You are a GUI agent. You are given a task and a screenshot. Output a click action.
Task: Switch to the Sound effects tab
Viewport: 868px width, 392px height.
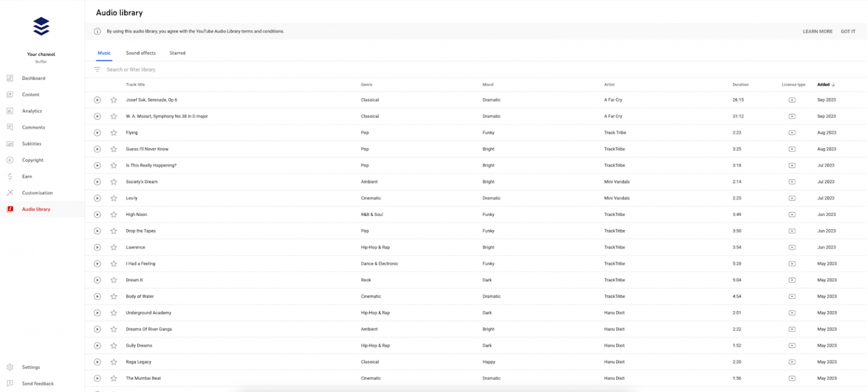coord(141,53)
